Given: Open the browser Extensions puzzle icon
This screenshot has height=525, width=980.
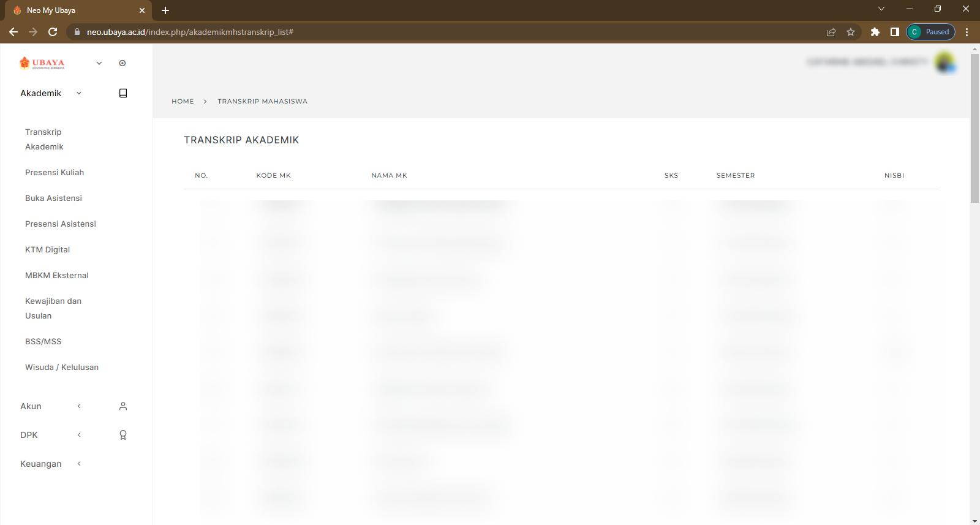Looking at the screenshot, I should (875, 32).
